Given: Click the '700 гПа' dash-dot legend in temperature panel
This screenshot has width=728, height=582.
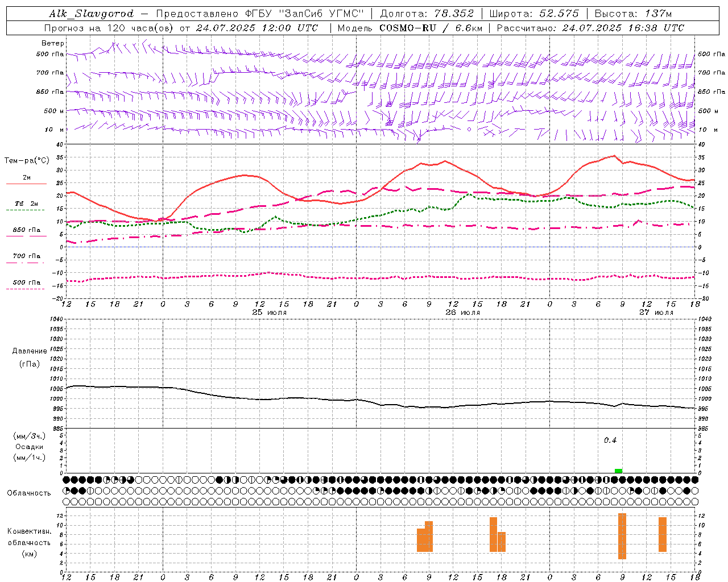Looking at the screenshot, I should [x=26, y=256].
